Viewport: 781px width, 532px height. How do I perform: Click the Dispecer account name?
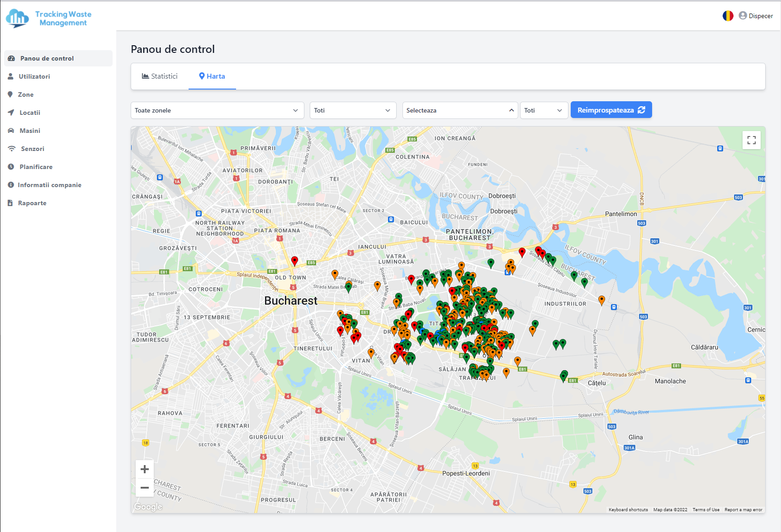(x=761, y=16)
